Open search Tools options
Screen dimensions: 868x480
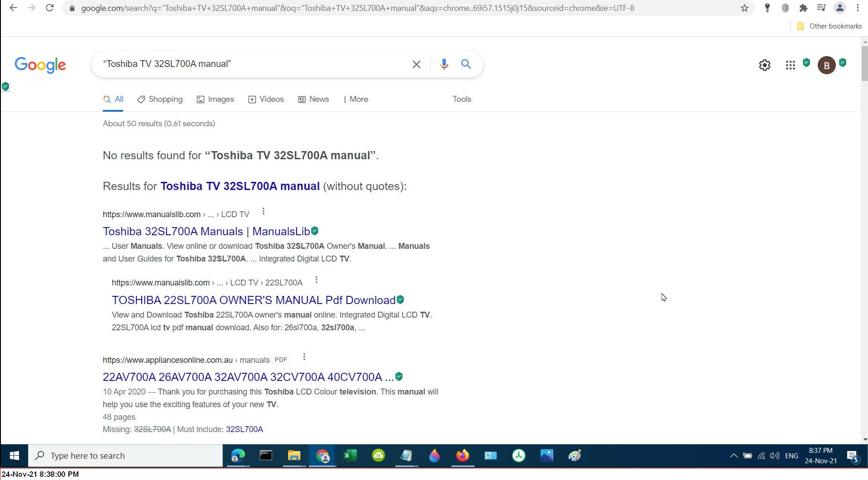coord(462,99)
